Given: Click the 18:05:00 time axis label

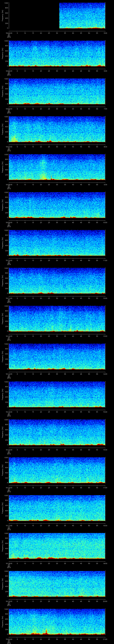Looking at the screenshot, I should (9, 71).
